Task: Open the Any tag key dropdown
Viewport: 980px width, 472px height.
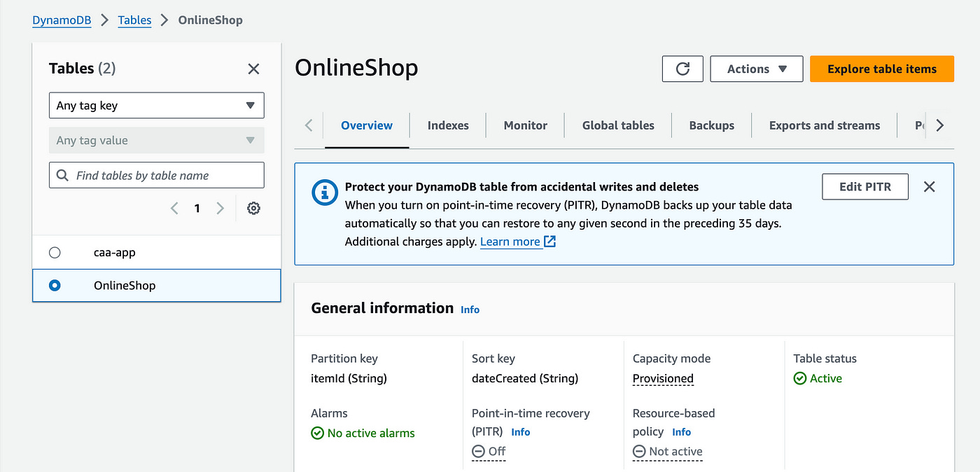Action: click(157, 106)
